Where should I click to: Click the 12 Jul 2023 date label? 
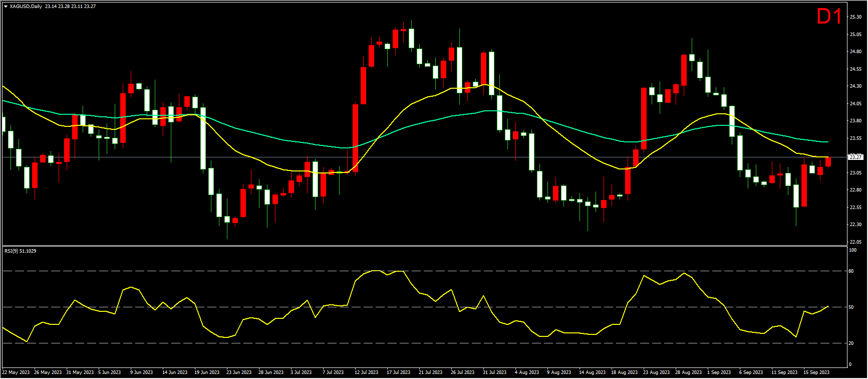(367, 372)
